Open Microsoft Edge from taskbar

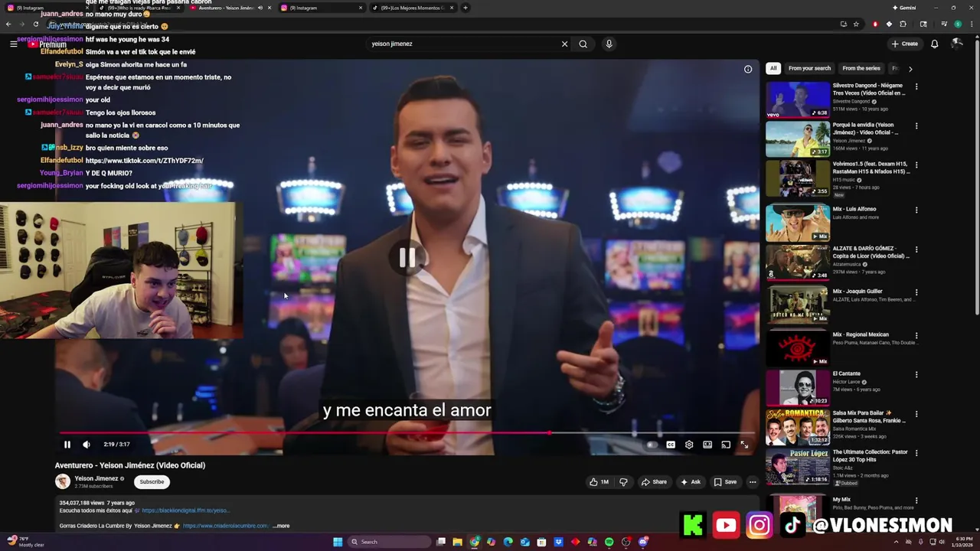coord(508,542)
